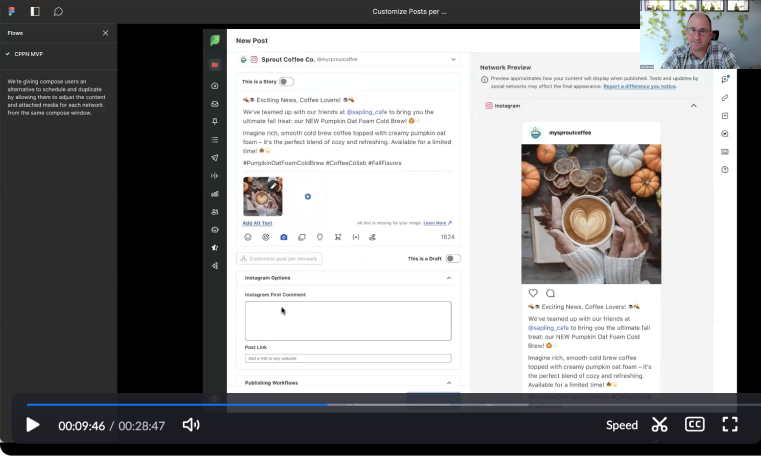Click the scissors trim icon
This screenshot has width=761, height=459.
pyautogui.click(x=659, y=425)
